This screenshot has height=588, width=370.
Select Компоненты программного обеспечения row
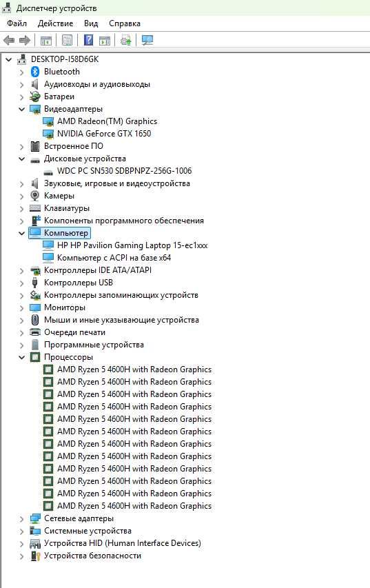pyautogui.click(x=124, y=221)
